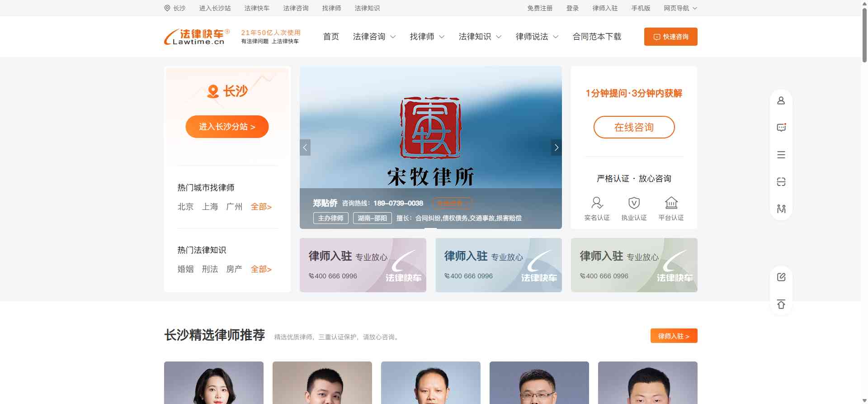Show next banner slide with right arrow

(x=556, y=147)
